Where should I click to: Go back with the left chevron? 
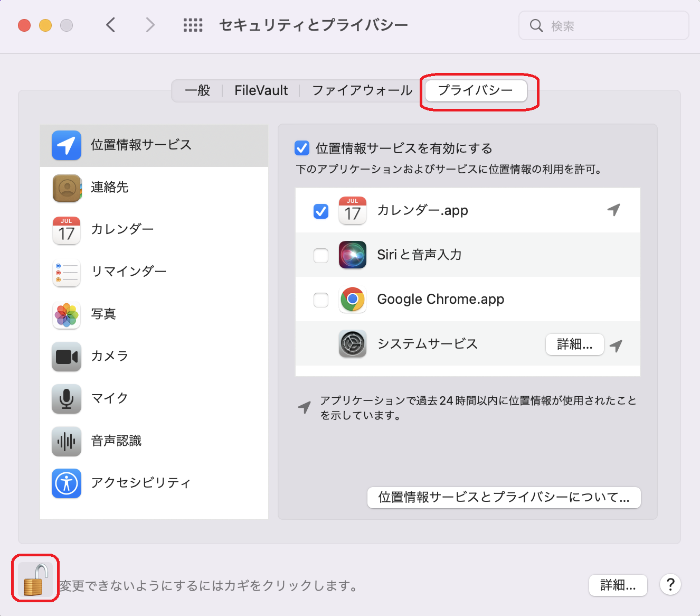coord(111,25)
